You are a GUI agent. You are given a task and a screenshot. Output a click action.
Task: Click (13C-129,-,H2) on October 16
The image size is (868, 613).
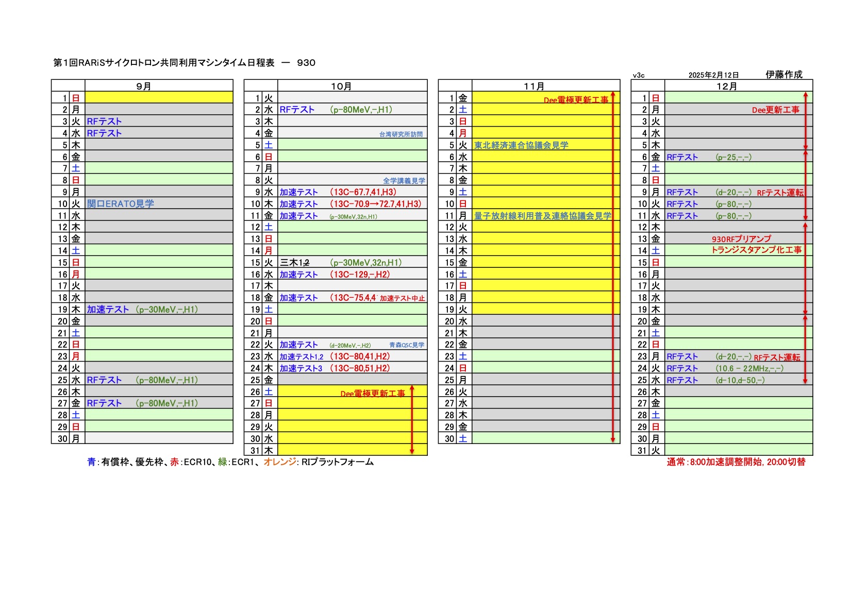point(360,275)
